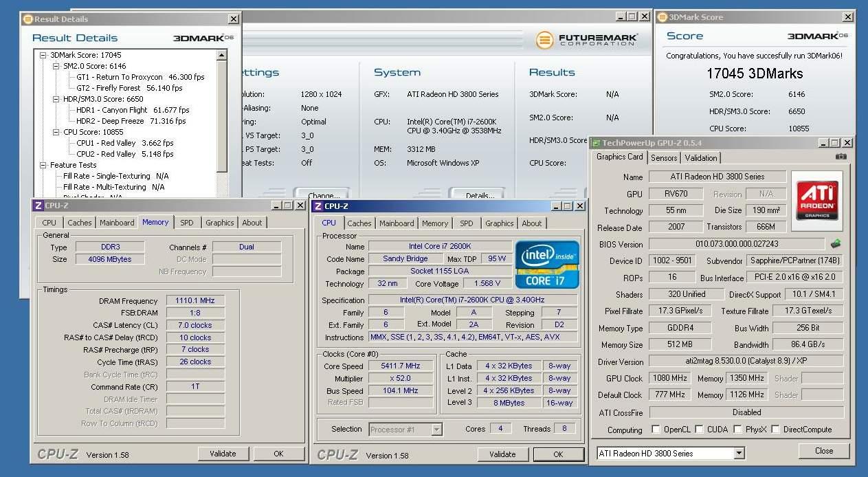Open the GPU-Z Validation tab

pyautogui.click(x=701, y=157)
